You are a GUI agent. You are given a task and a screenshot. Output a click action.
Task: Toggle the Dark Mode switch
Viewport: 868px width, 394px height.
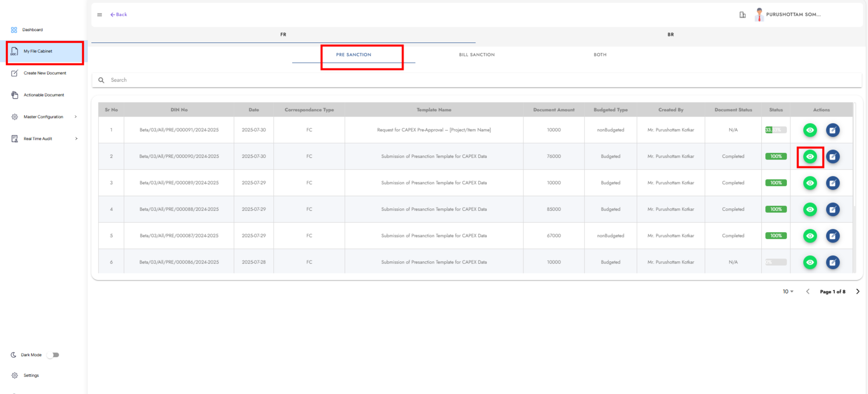click(x=53, y=355)
